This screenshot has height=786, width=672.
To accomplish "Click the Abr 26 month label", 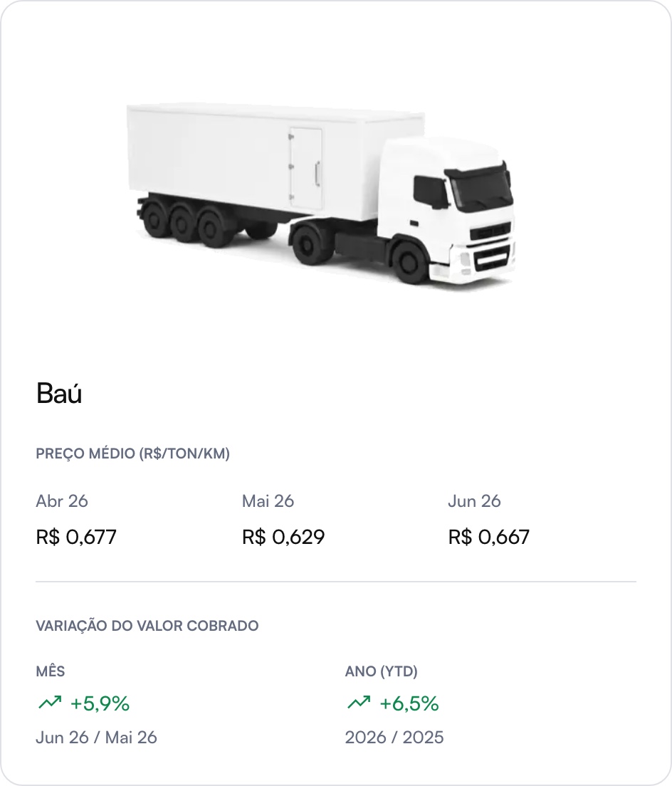I will 62,501.
